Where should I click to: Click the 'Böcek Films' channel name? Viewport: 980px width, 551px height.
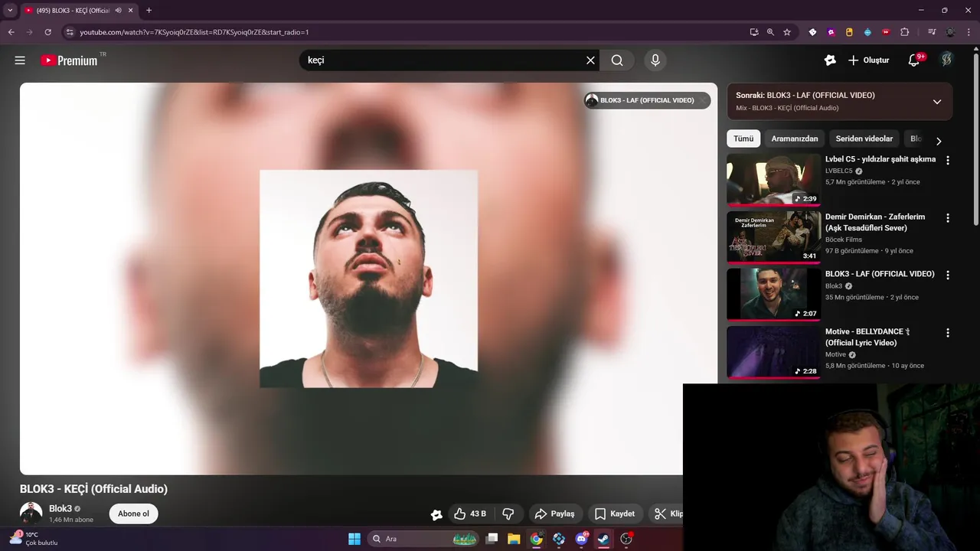(844, 240)
